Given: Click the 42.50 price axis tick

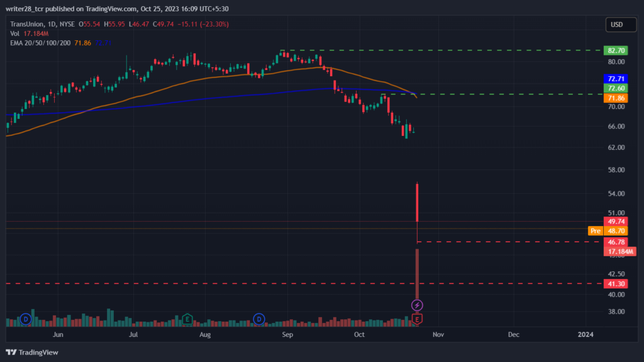Looking at the screenshot, I should click(x=616, y=274).
